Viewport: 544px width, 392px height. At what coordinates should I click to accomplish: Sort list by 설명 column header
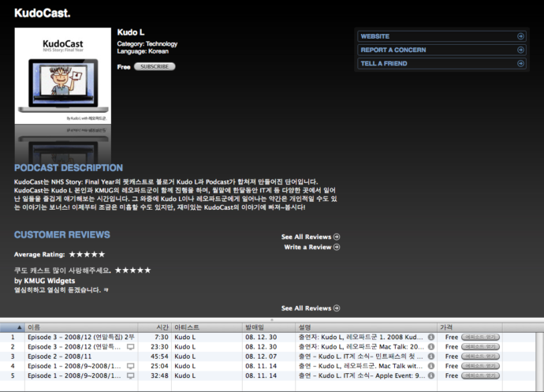367,327
